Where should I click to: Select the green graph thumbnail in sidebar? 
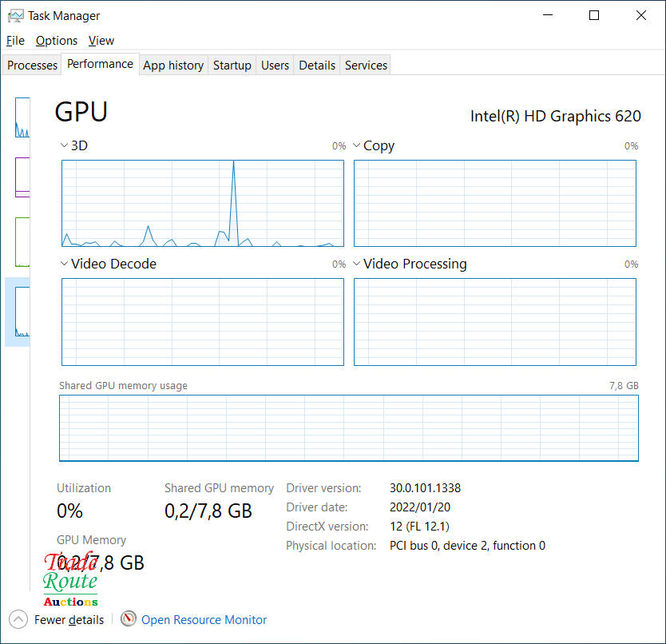22,241
